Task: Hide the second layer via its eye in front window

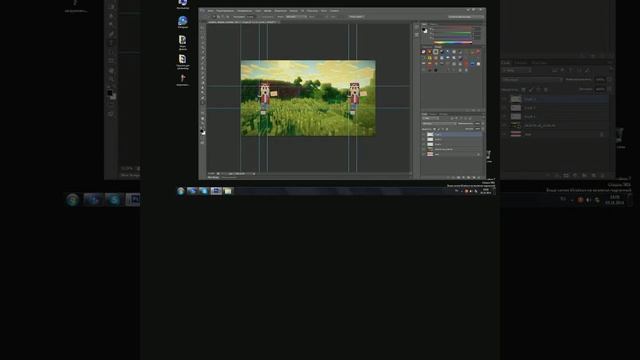Action: click(423, 139)
